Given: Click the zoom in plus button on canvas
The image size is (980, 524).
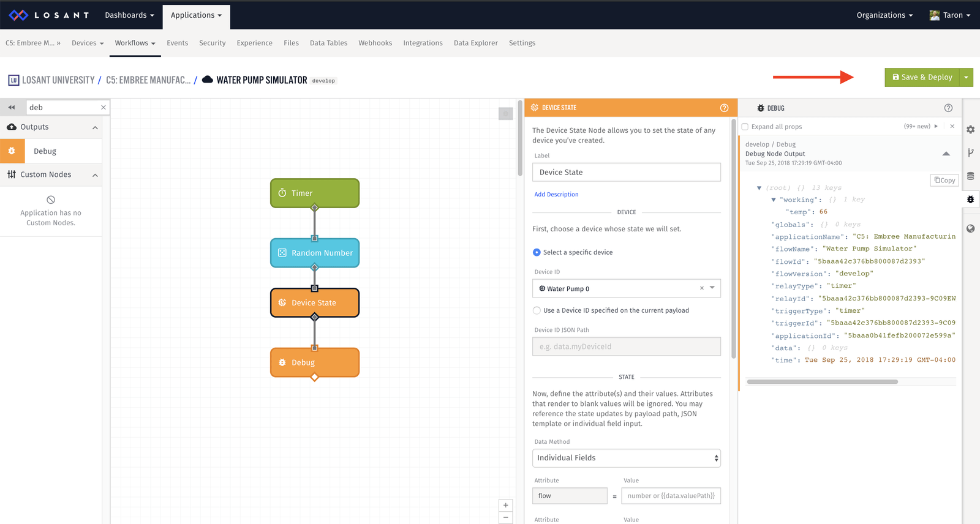Looking at the screenshot, I should pyautogui.click(x=505, y=505).
